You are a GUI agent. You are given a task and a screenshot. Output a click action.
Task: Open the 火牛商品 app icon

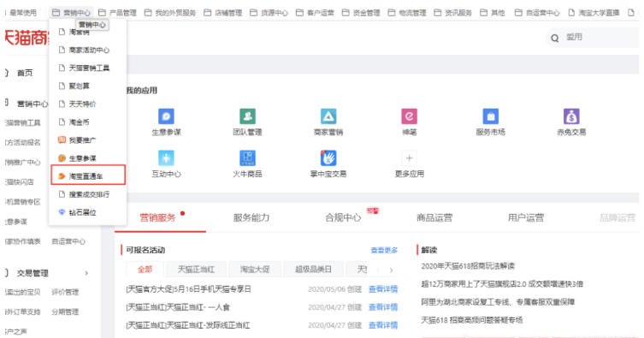[x=247, y=158]
